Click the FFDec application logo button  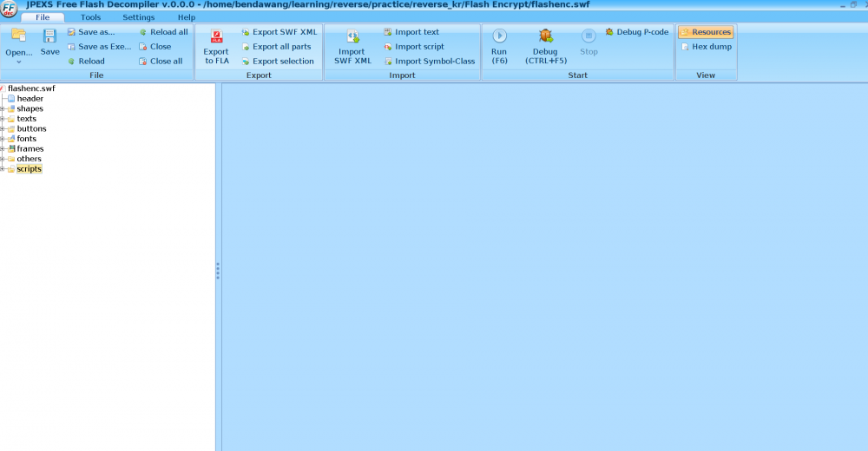[9, 9]
